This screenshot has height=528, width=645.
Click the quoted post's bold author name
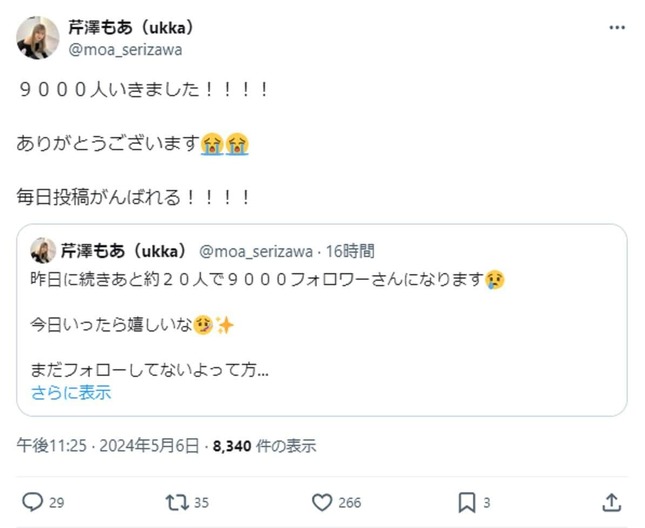point(124,251)
